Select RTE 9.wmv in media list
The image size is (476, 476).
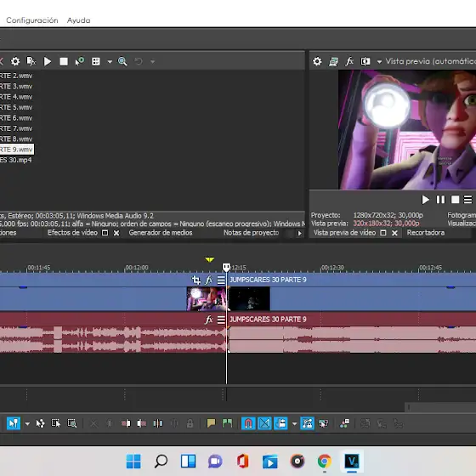tap(16, 150)
